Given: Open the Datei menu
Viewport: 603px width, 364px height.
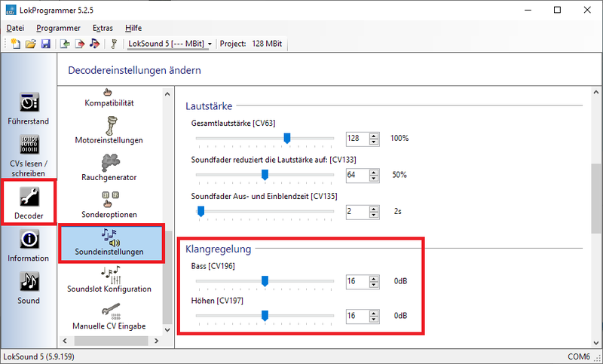Looking at the screenshot, I should [x=15, y=28].
